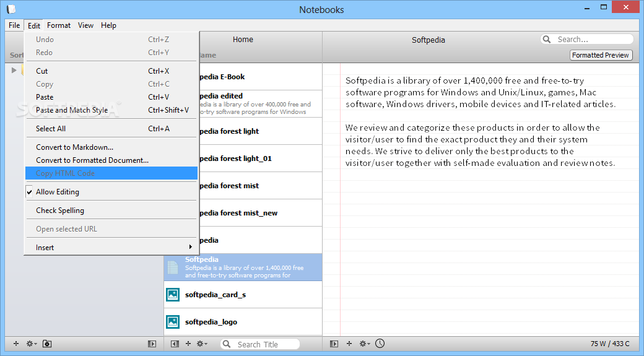This screenshot has width=644, height=356.
Task: Click the Formatted Preview button
Action: click(601, 55)
